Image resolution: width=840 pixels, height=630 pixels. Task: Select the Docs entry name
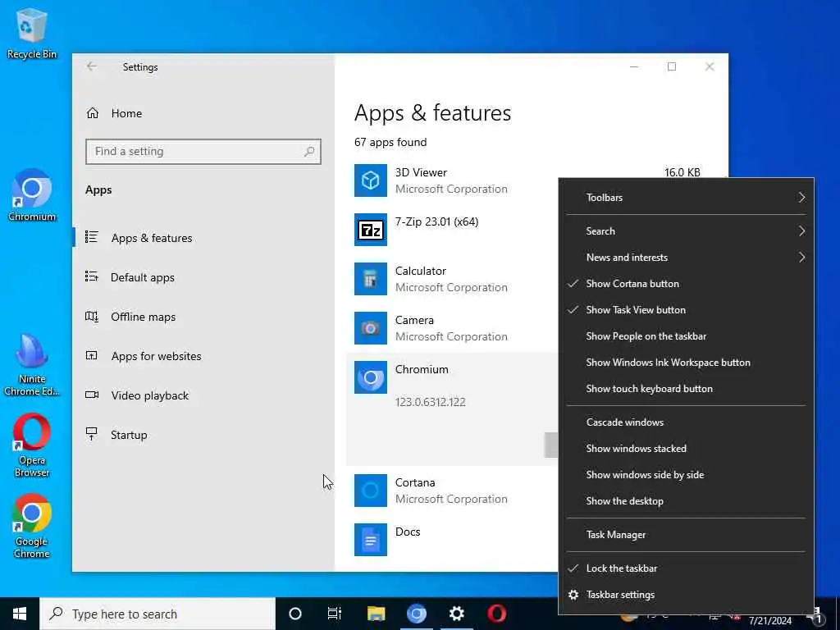click(408, 532)
